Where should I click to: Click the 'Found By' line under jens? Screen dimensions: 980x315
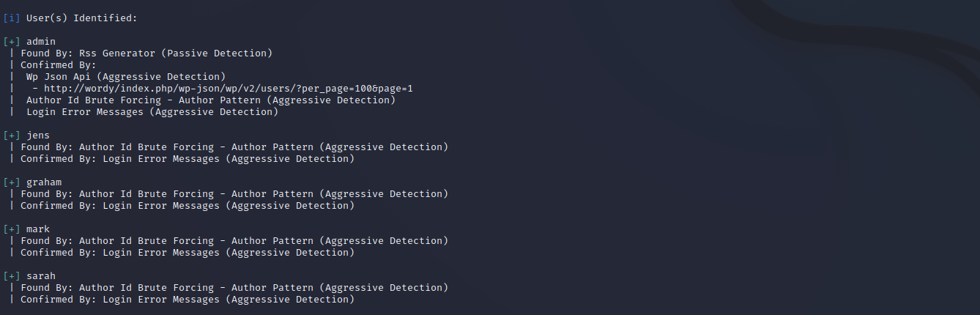click(x=234, y=147)
